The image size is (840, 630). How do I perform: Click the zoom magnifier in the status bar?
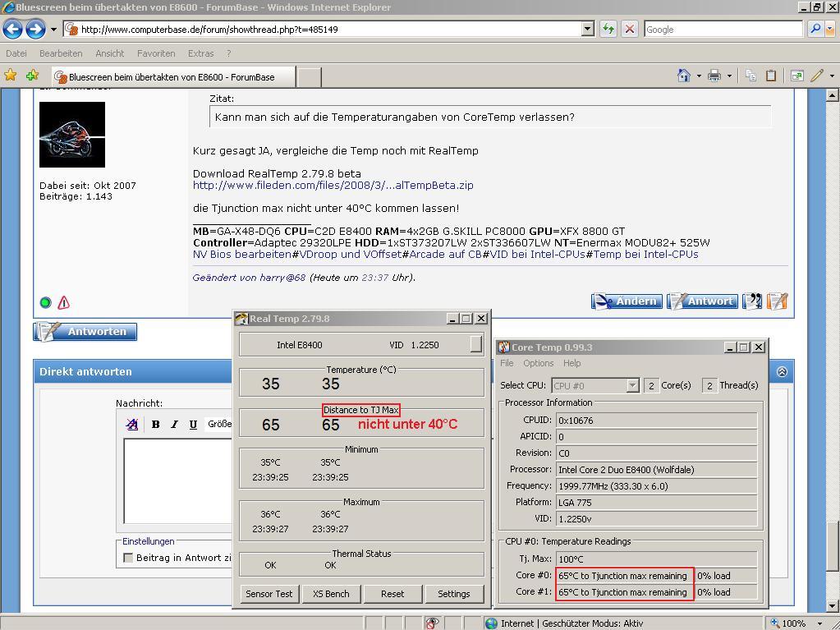pyautogui.click(x=774, y=623)
